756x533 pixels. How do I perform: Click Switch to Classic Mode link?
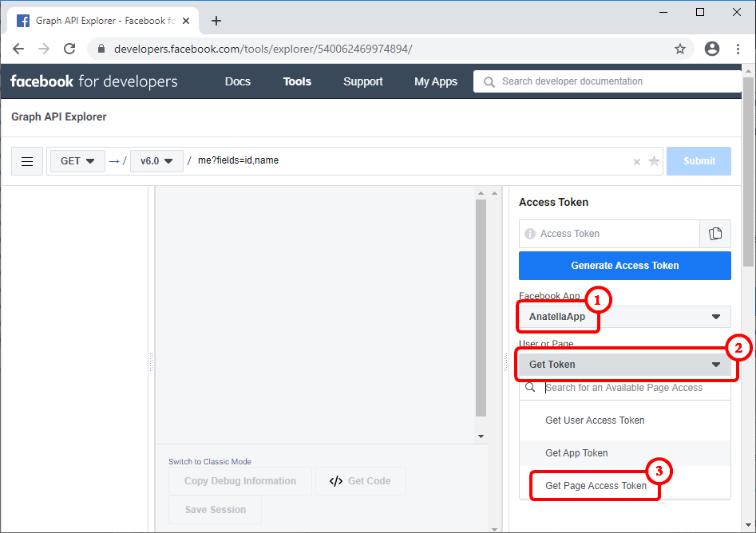pyautogui.click(x=210, y=462)
